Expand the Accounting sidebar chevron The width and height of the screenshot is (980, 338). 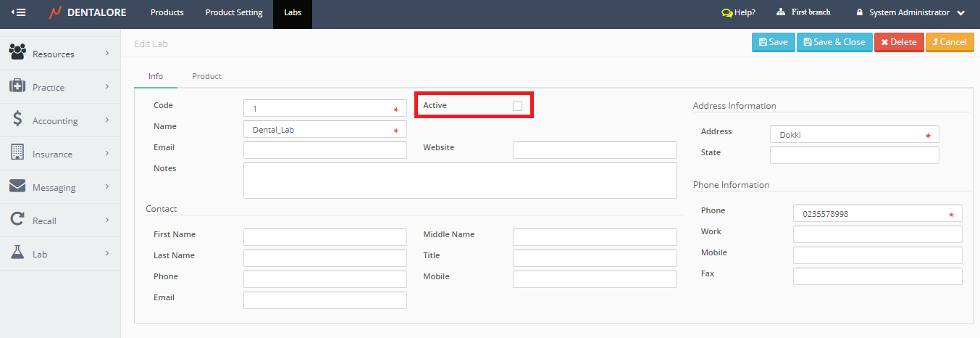[106, 120]
